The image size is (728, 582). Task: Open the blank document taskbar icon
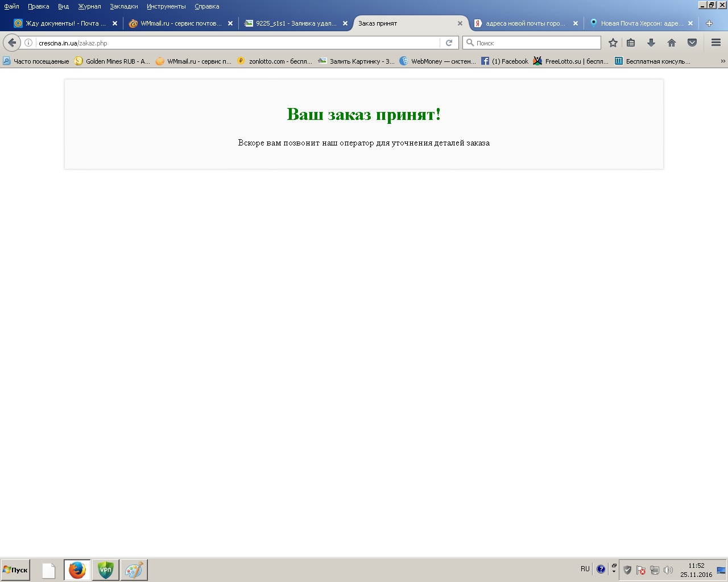[x=49, y=570]
